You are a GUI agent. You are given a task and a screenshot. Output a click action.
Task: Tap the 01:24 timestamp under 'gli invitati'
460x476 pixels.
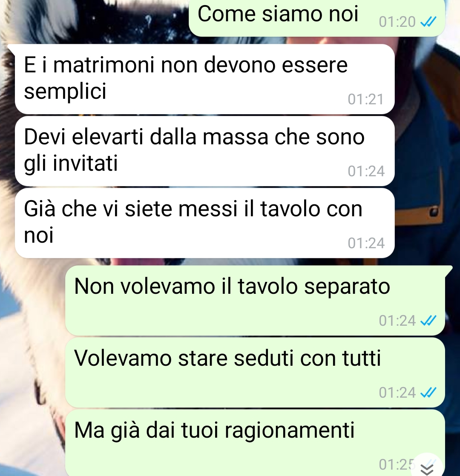pyautogui.click(x=366, y=171)
